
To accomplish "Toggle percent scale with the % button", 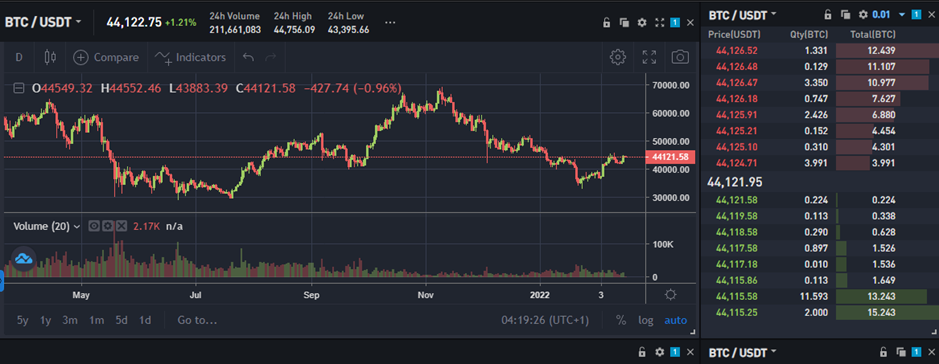I will click(x=621, y=320).
